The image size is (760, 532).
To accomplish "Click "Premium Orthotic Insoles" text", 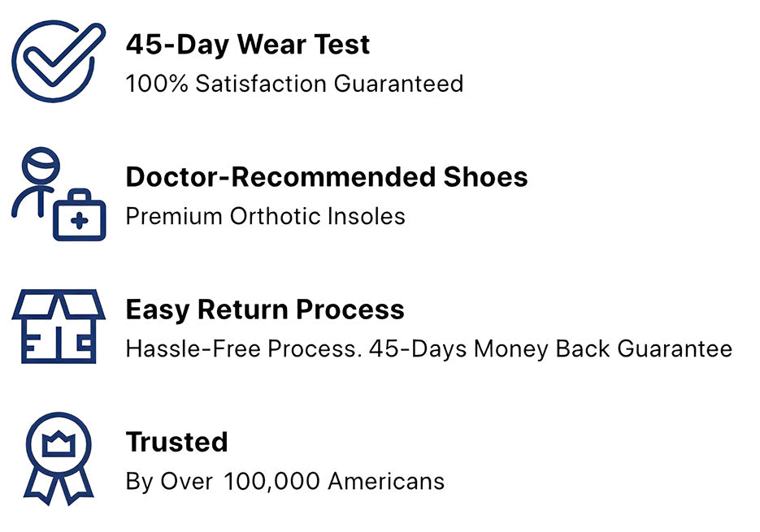I will tap(265, 216).
